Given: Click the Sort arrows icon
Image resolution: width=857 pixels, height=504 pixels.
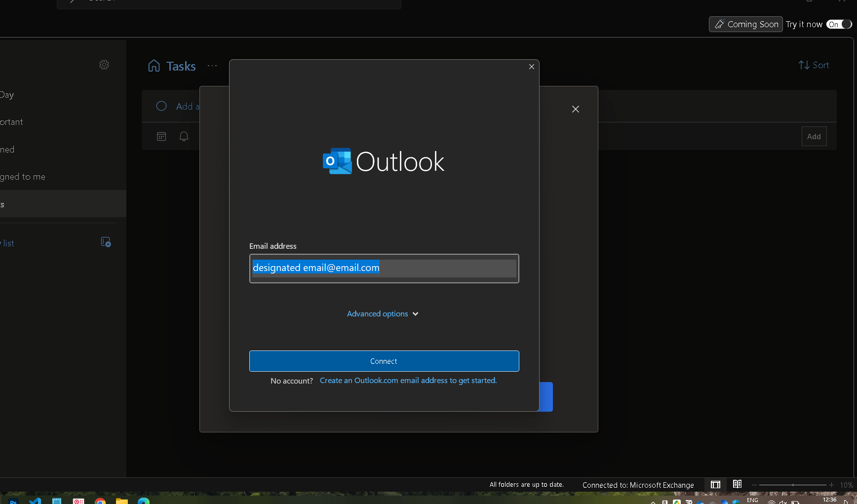Looking at the screenshot, I should click(x=804, y=65).
